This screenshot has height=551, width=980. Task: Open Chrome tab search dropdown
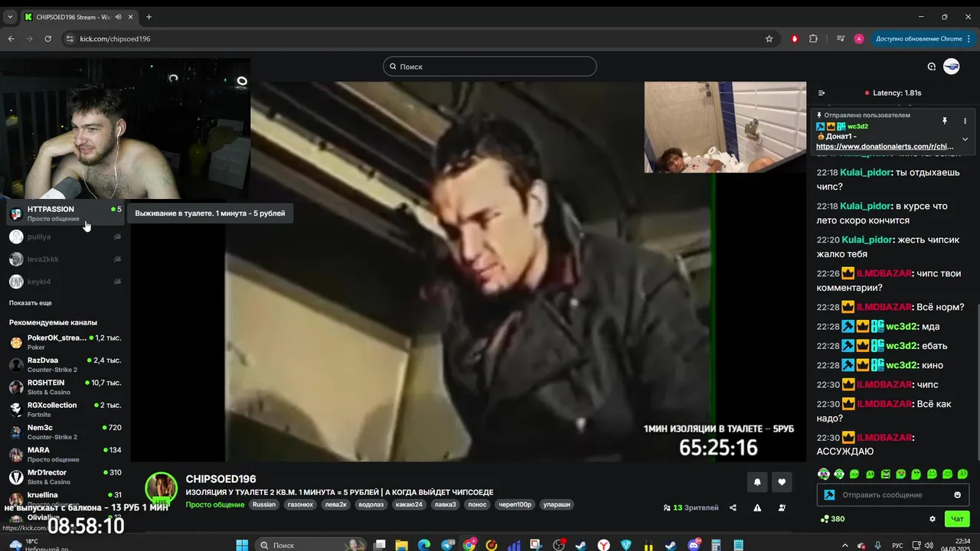click(x=10, y=17)
